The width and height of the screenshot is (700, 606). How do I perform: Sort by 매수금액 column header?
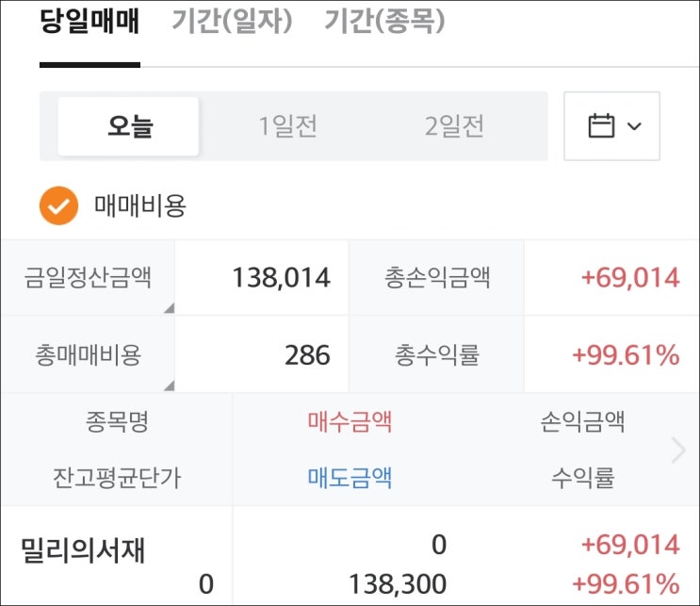[x=350, y=421]
